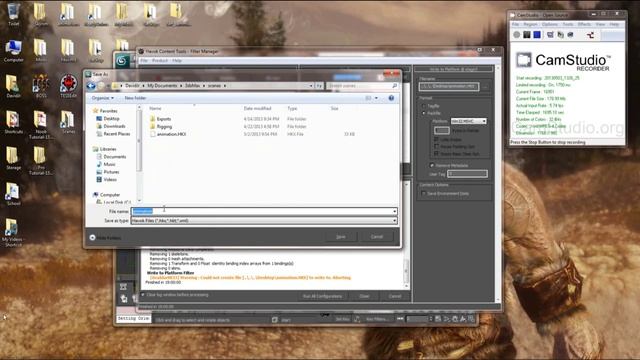Go back in the Save As dialog
Screen dimensions: 640x360
pos(91,86)
